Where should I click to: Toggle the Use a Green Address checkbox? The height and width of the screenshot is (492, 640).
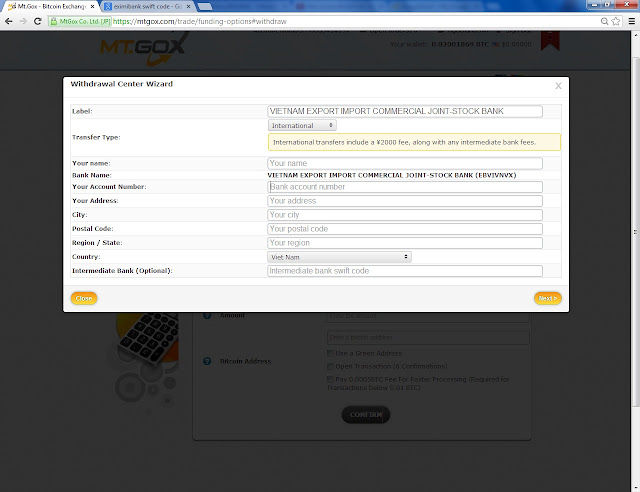tap(330, 353)
